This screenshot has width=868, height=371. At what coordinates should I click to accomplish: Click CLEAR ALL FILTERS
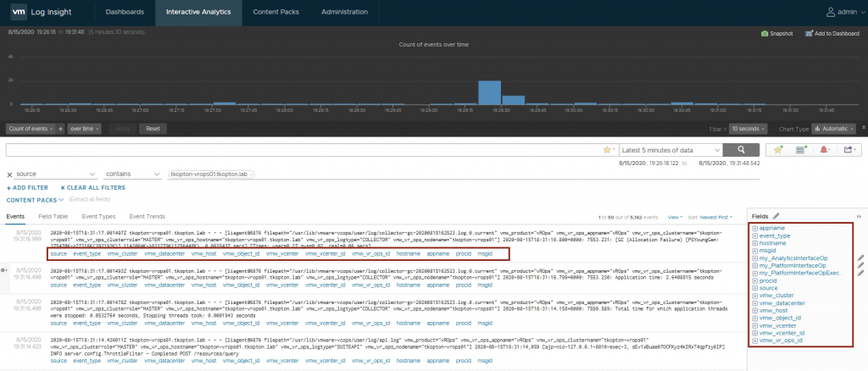[93, 188]
